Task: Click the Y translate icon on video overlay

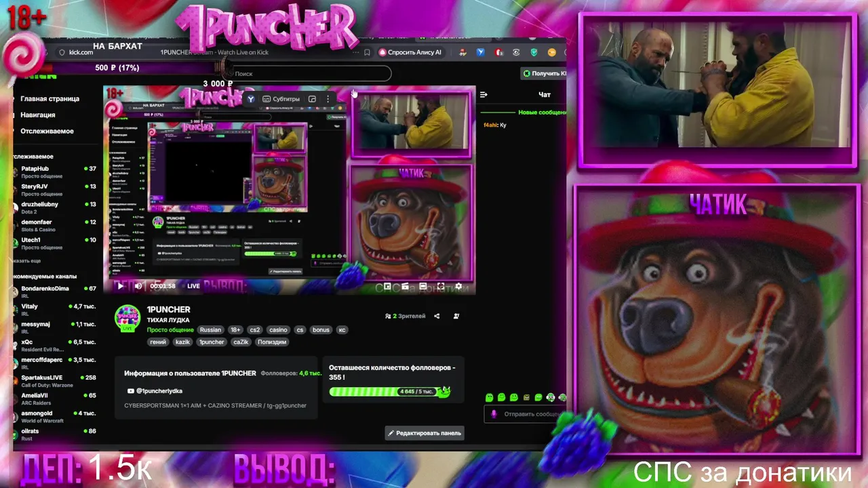Action: (251, 99)
